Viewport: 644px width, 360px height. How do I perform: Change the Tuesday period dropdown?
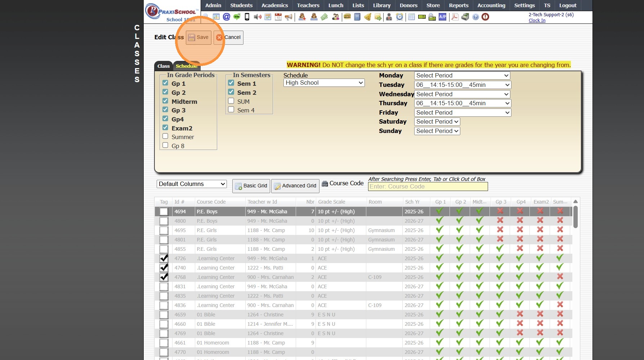point(462,85)
